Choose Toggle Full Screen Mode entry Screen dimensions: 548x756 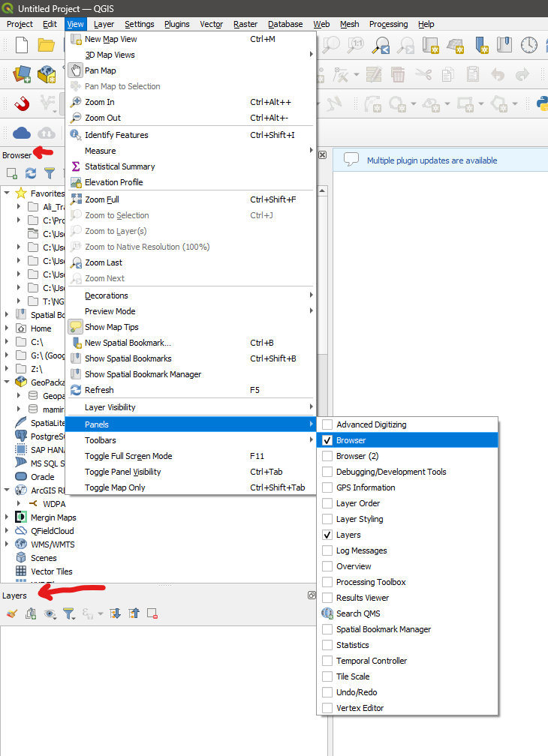click(x=128, y=456)
